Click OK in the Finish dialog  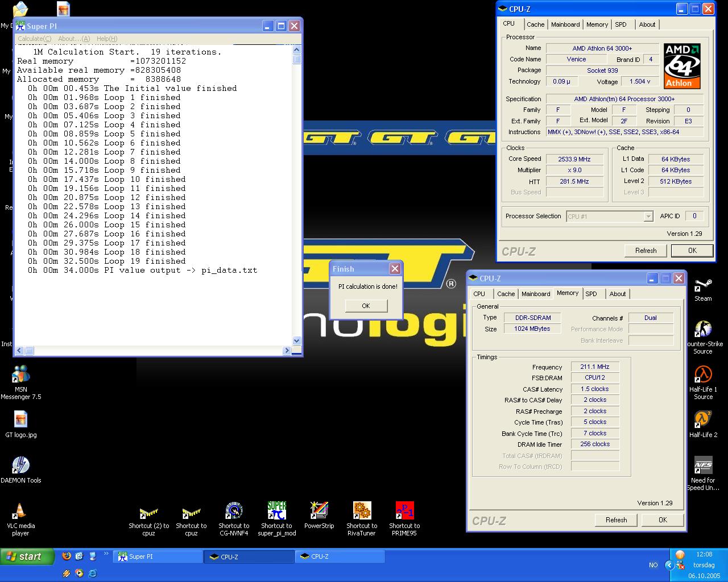click(x=366, y=306)
